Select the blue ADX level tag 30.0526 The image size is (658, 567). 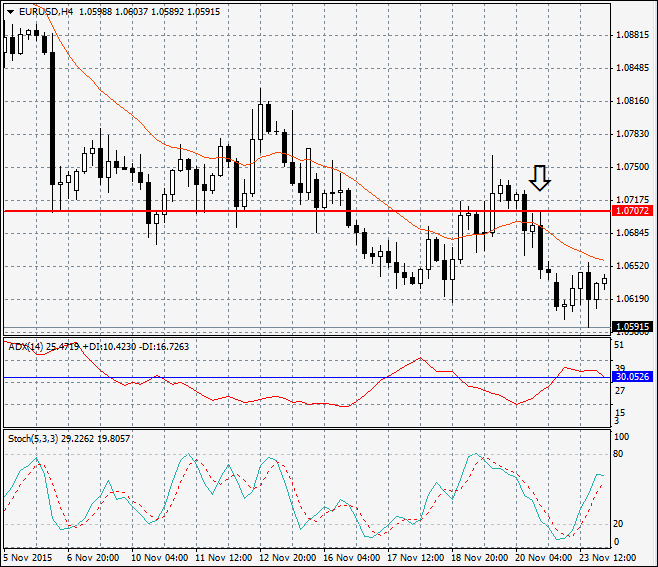(632, 377)
